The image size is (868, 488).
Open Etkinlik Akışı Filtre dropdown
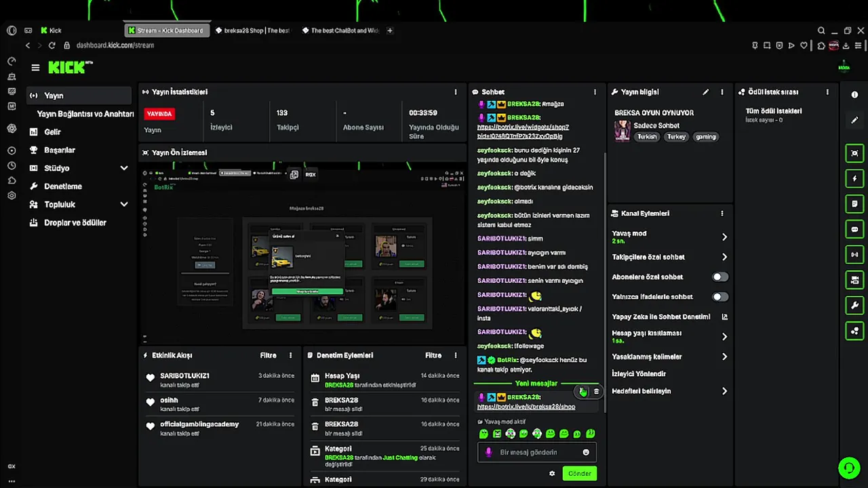[268, 355]
